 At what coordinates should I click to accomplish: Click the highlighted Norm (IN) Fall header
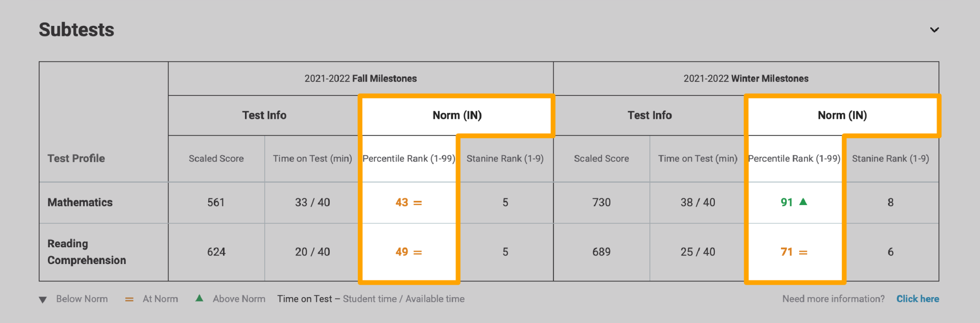456,115
